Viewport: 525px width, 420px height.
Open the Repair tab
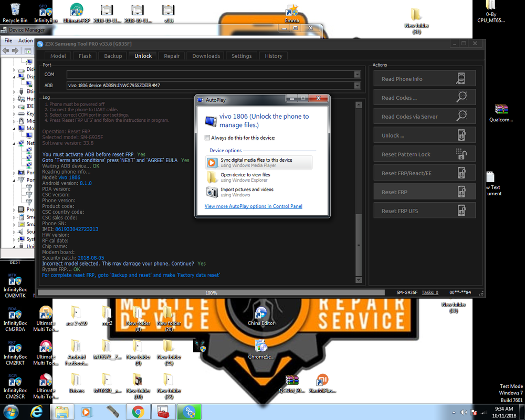(172, 56)
